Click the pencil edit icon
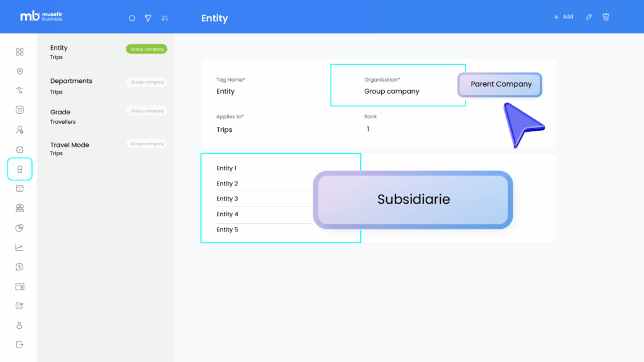The height and width of the screenshot is (362, 644). [x=589, y=17]
